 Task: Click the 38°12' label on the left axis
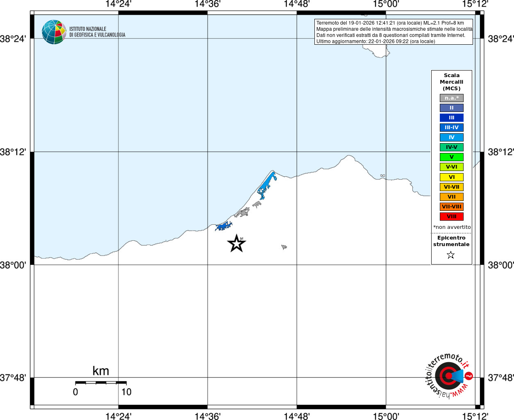pos(13,152)
